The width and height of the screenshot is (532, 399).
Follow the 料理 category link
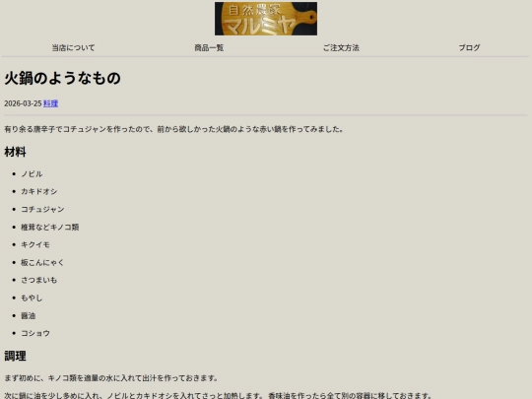click(x=50, y=103)
